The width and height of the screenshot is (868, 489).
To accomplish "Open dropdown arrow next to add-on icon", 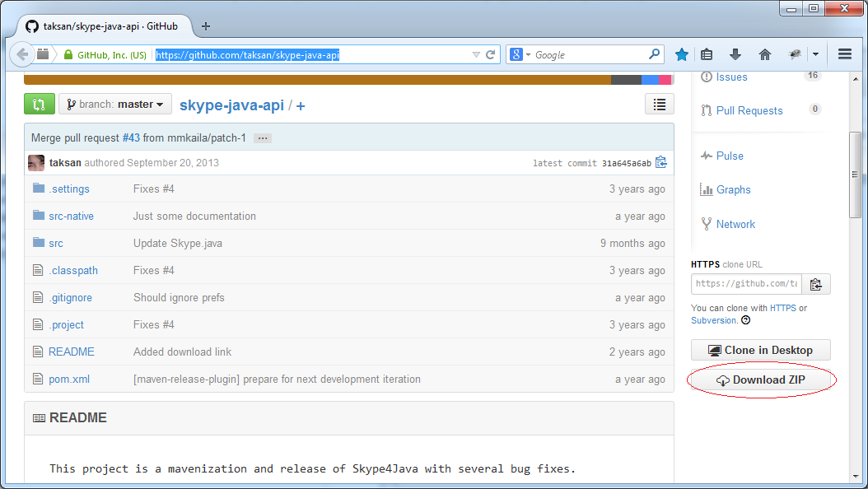I will [x=815, y=54].
